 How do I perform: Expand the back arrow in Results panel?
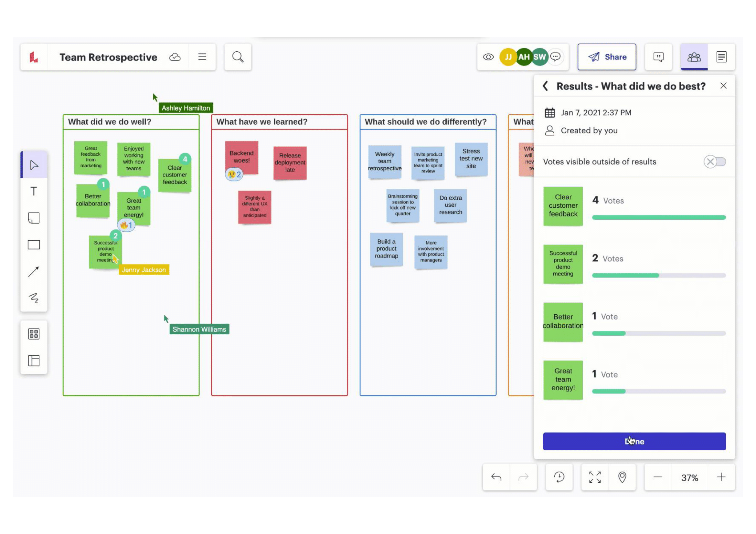pyautogui.click(x=545, y=86)
